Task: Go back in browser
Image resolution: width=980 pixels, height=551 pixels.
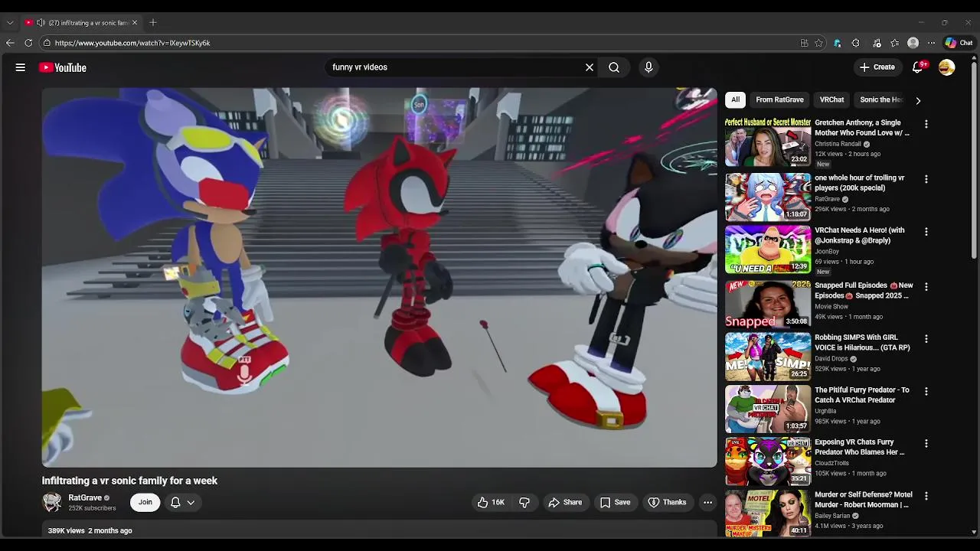Action: point(10,43)
